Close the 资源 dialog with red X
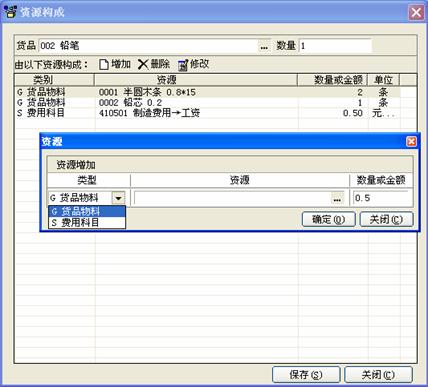This screenshot has height=387, width=428. point(411,141)
